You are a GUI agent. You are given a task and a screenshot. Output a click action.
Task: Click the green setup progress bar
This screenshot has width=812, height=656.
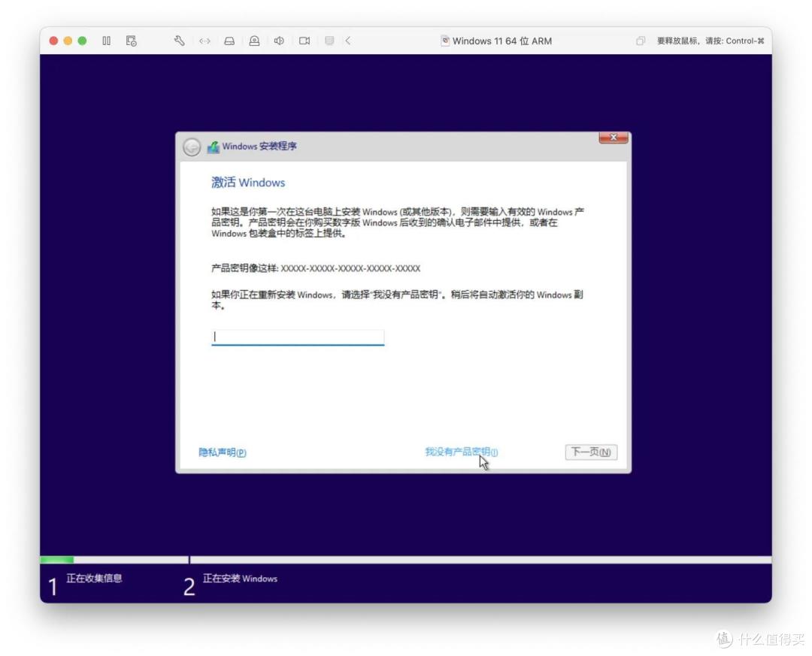pos(57,560)
